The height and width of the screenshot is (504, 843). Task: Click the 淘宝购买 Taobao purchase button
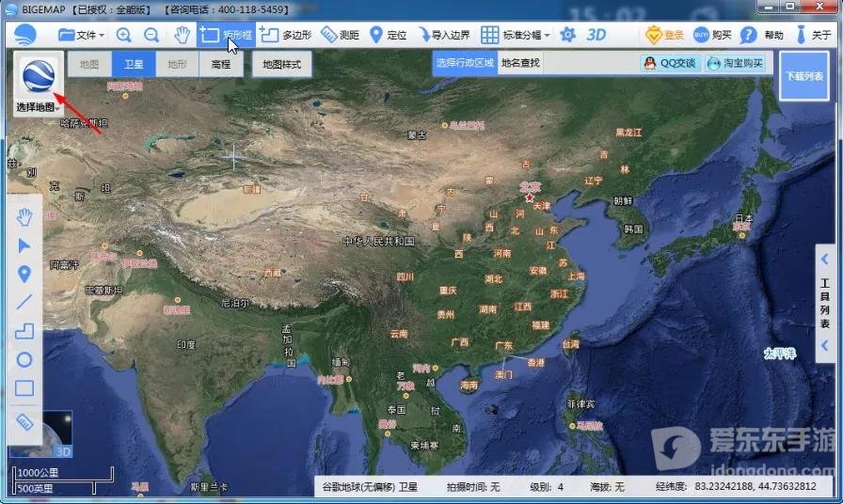click(x=735, y=63)
